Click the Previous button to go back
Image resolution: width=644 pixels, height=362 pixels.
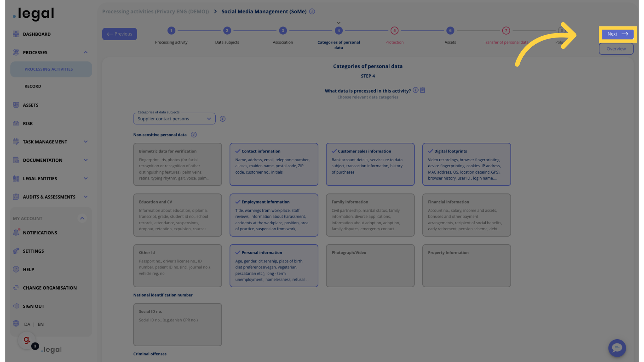point(119,34)
